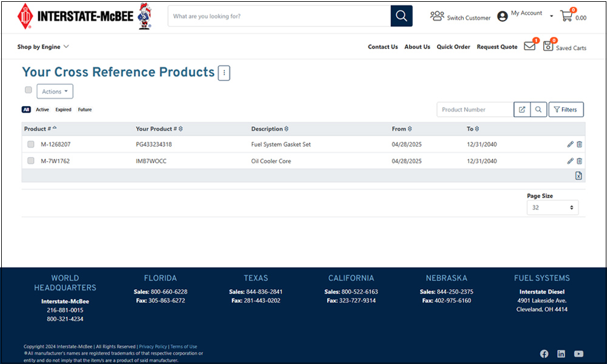Click the Saved Carts link text
Image resolution: width=607 pixels, height=364 pixels.
click(571, 48)
